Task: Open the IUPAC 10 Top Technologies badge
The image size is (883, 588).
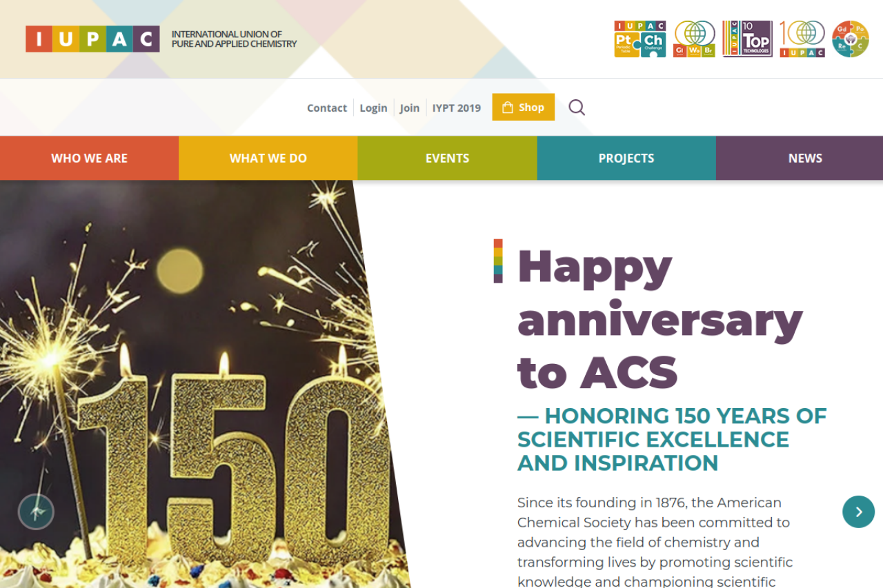Action: (747, 39)
